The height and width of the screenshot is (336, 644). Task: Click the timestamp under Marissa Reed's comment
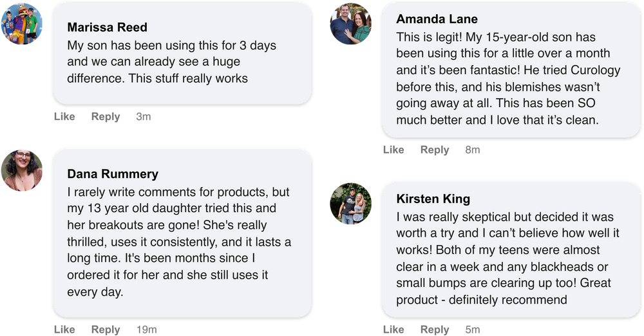[144, 117]
